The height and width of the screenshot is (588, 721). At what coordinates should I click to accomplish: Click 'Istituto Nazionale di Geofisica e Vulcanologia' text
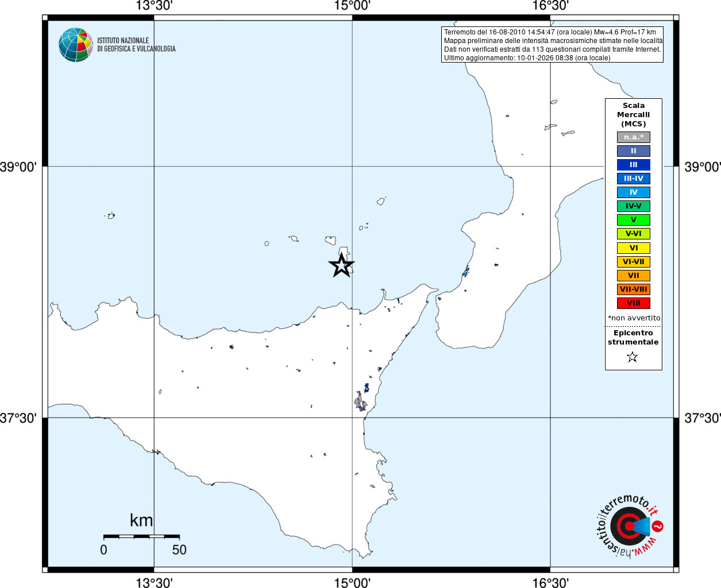pos(136,45)
